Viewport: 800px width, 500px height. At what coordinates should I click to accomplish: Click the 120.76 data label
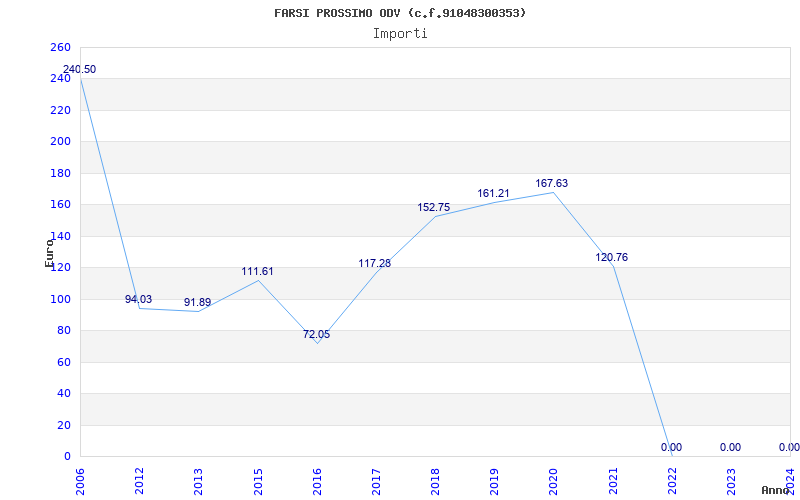point(611,257)
